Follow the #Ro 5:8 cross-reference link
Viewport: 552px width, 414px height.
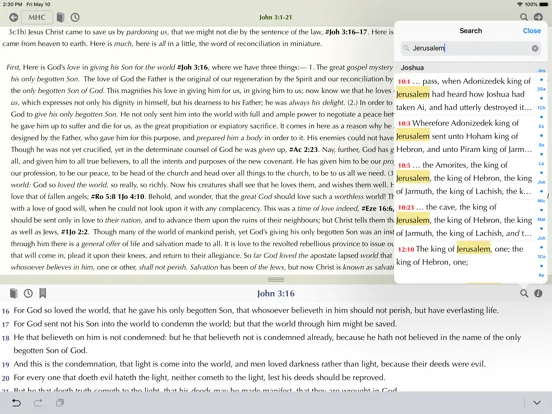[x=104, y=196]
